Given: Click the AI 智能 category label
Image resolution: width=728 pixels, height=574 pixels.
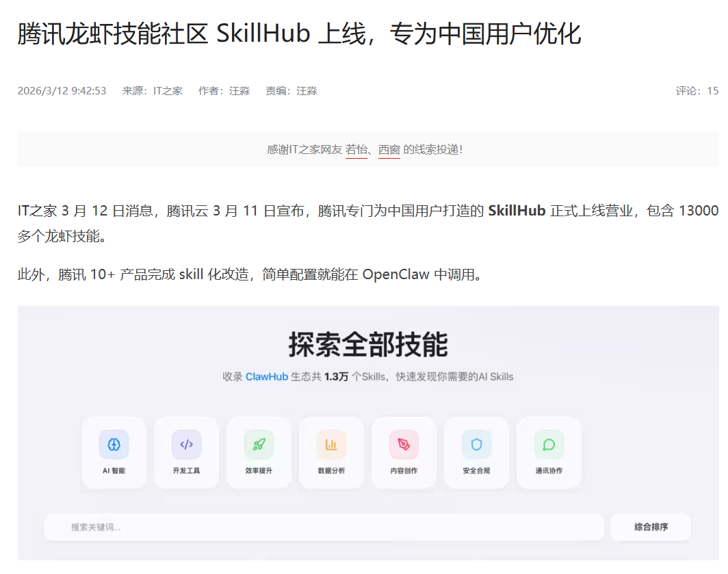Looking at the screenshot, I should [114, 471].
